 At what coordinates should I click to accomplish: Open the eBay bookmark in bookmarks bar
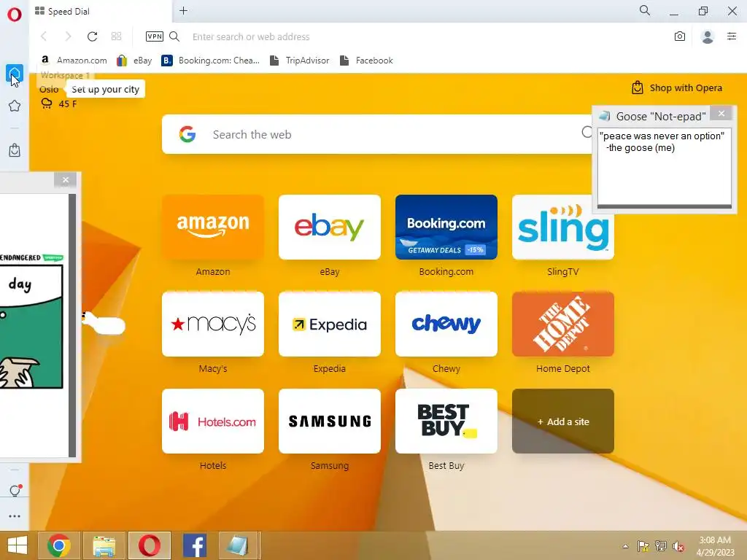coord(134,61)
